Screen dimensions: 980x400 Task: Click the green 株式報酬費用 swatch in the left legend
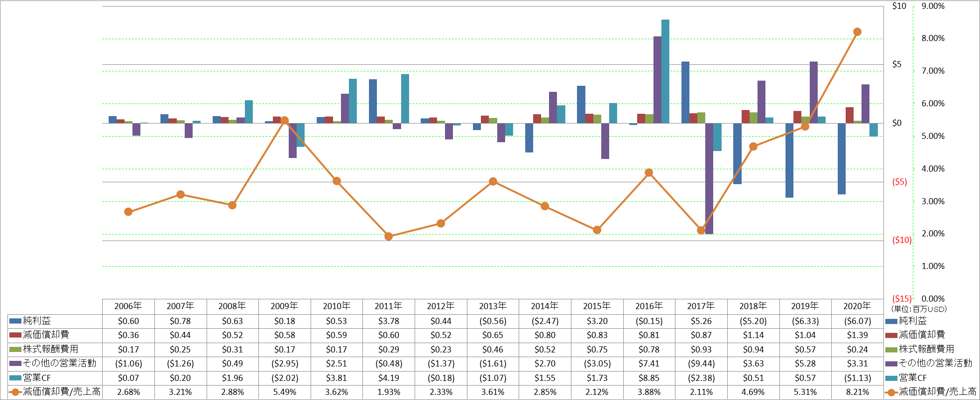click(x=15, y=349)
